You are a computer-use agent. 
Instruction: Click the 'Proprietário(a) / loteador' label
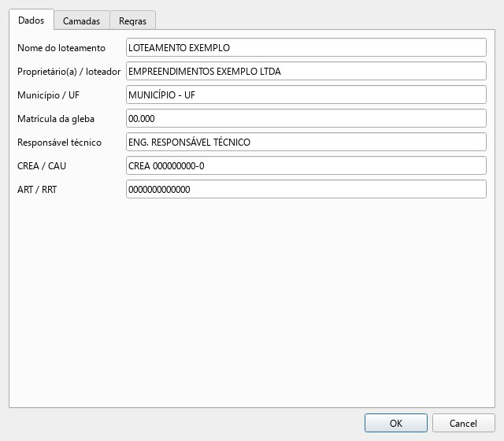pos(69,72)
